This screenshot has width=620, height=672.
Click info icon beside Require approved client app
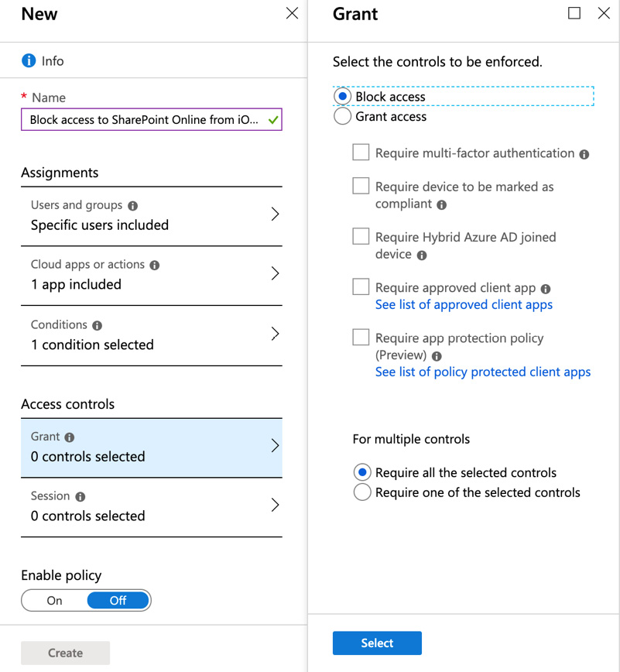[546, 289]
